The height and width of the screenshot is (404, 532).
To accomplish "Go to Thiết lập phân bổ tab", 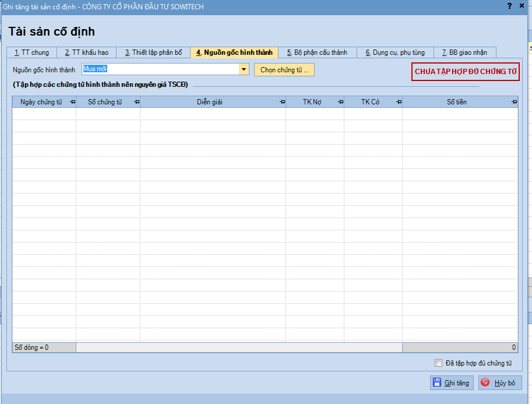I will [153, 52].
